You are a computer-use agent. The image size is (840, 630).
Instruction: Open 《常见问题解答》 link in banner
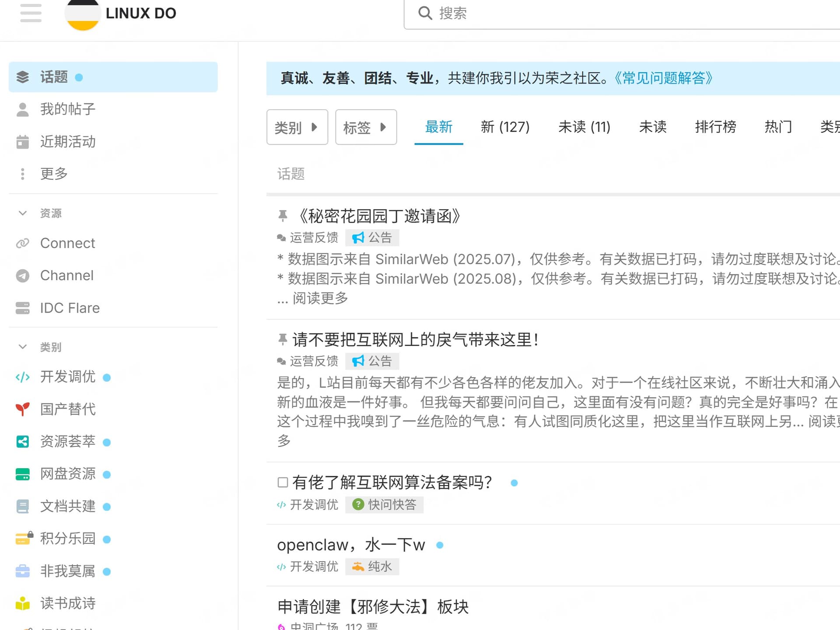click(663, 78)
